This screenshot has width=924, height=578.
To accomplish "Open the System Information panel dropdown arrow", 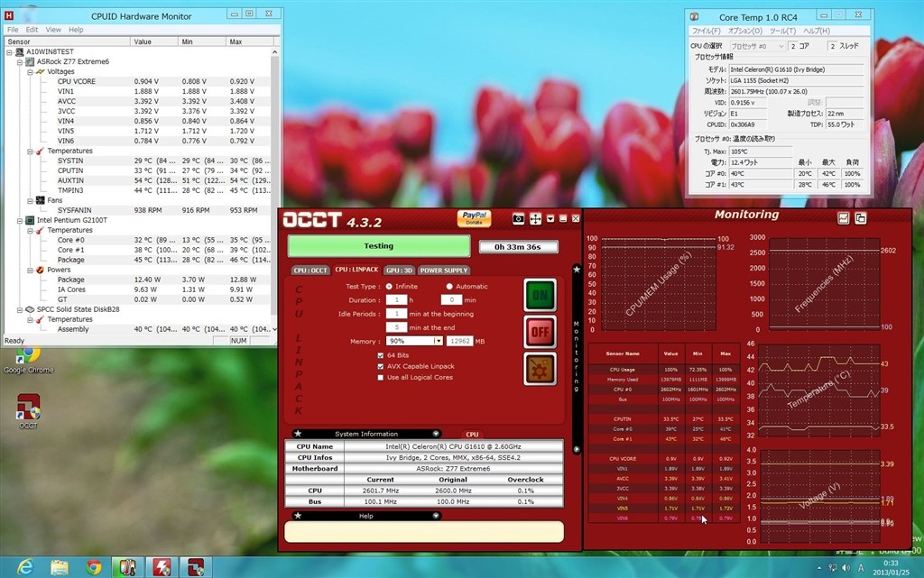I will click(436, 434).
